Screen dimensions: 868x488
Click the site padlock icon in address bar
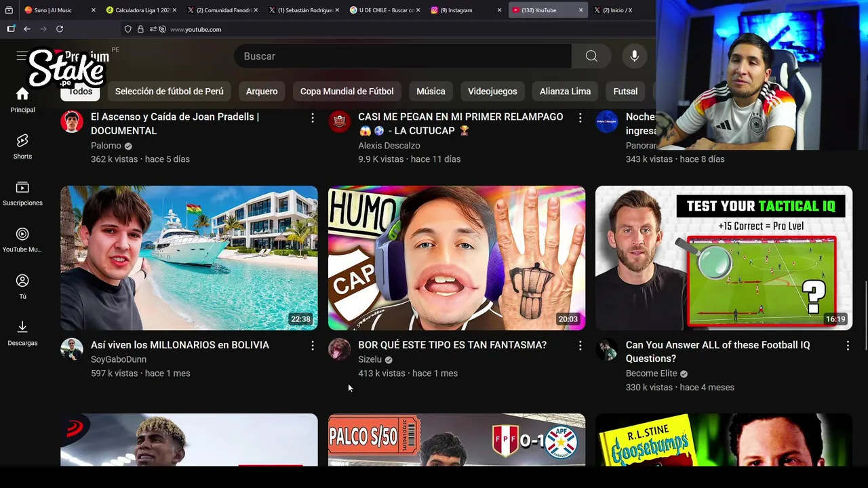coord(140,29)
